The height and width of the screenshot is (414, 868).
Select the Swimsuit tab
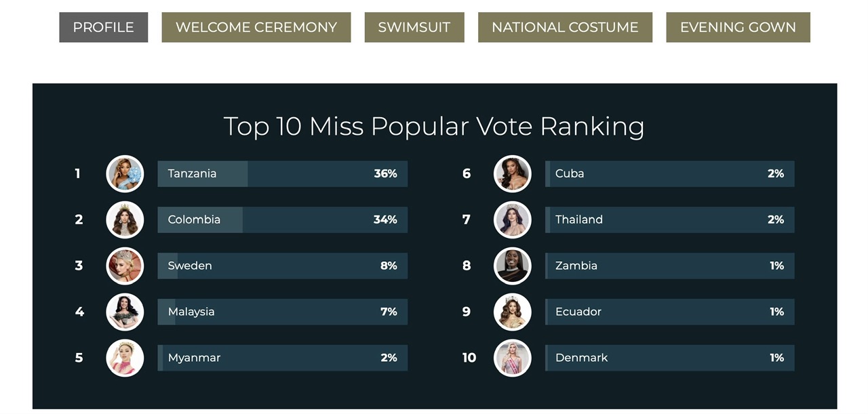[x=414, y=28]
